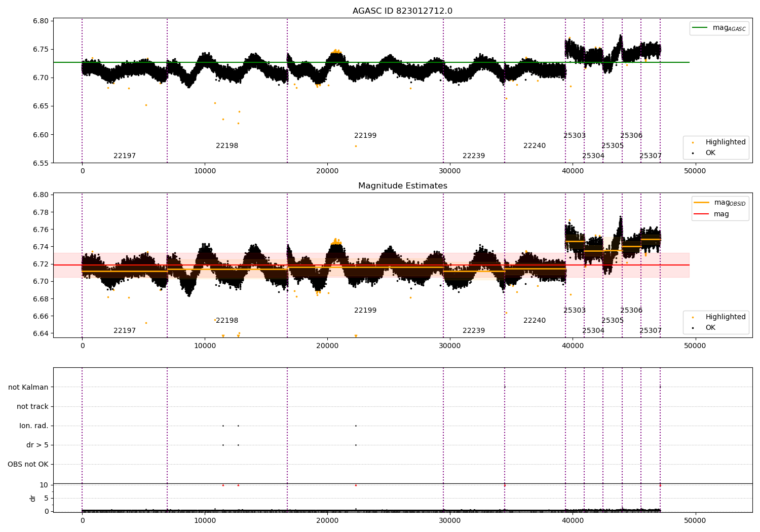Screen dimensions: 760x532
Task: Click the Ion. rad. row label
Action: tap(34, 426)
